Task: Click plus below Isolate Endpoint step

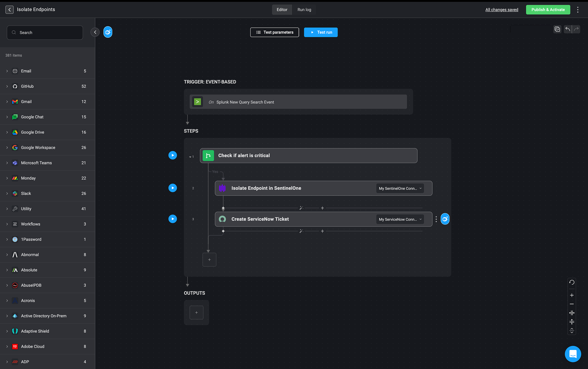Action: (x=322, y=208)
